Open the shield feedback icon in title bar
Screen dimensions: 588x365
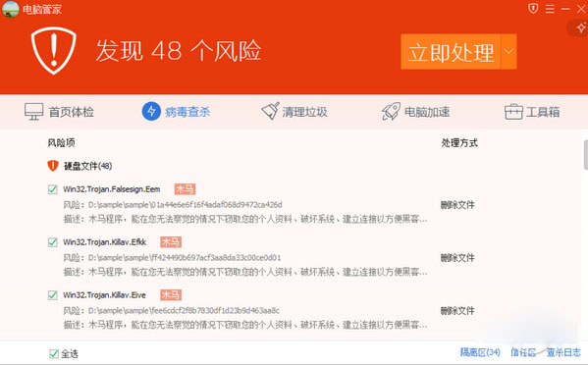click(x=533, y=8)
